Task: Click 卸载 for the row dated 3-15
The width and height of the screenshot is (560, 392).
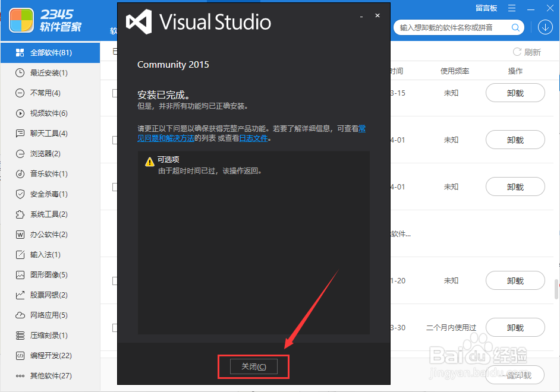Action: tap(515, 93)
